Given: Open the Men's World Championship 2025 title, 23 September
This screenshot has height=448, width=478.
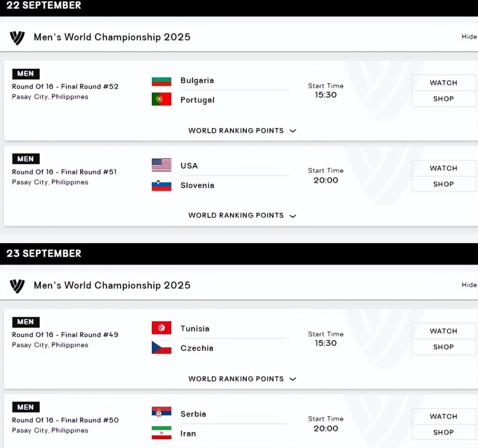Looking at the screenshot, I should (x=112, y=286).
